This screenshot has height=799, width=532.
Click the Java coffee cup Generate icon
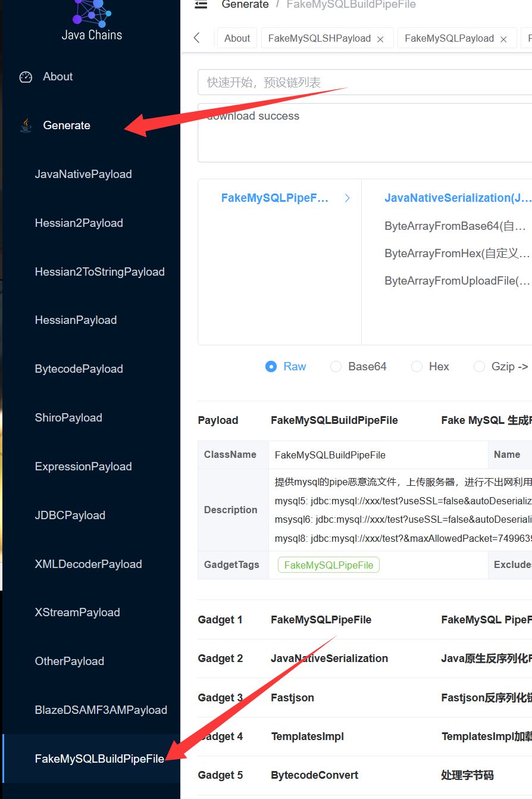(x=26, y=126)
